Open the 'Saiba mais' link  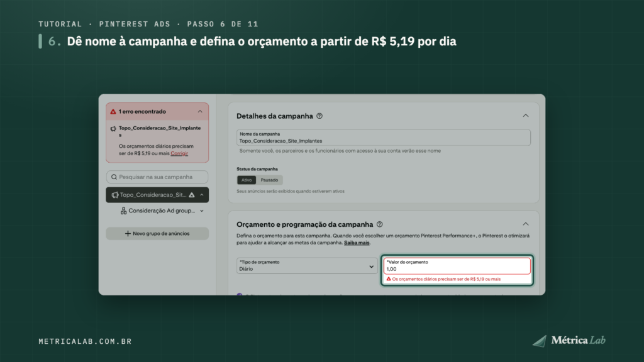coord(357,243)
